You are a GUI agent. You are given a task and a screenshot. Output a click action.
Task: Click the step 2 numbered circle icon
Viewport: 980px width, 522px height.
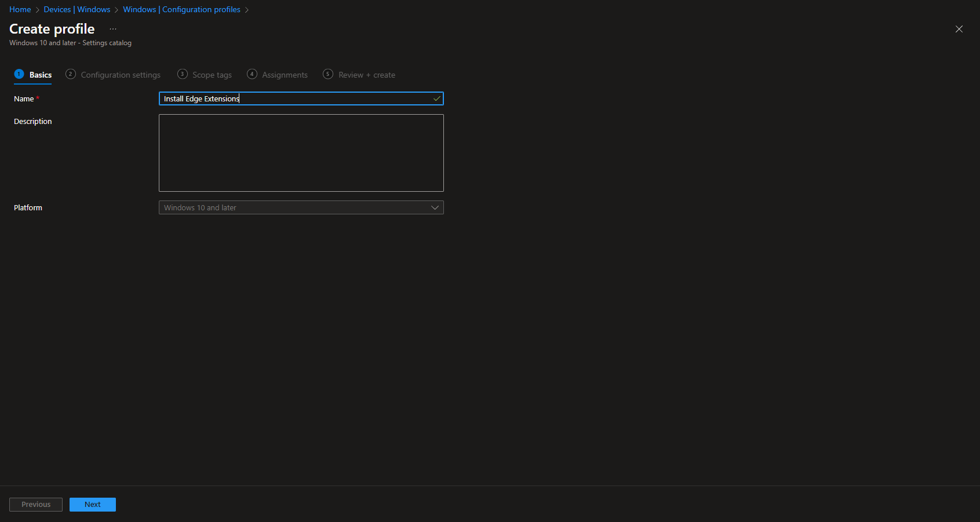tap(71, 74)
